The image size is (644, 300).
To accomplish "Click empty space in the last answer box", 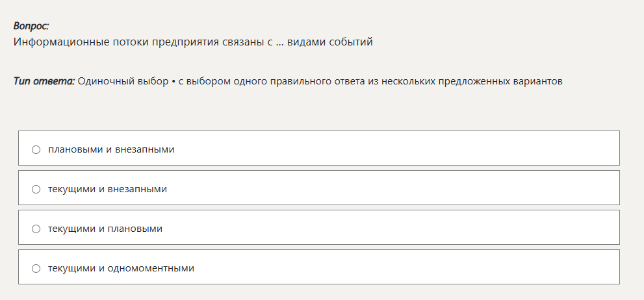I will click(x=403, y=268).
